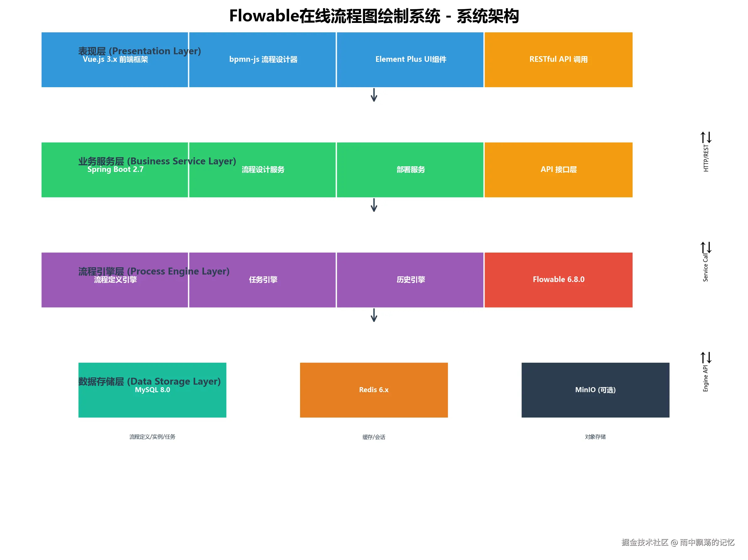Viewport: 748px width, 560px height.
Task: Click the orange RESTful API call box
Action: (x=558, y=60)
